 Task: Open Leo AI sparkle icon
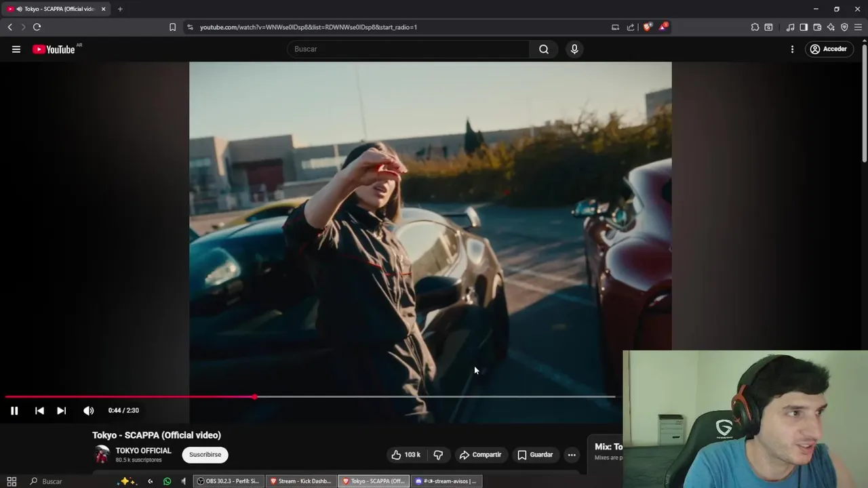831,27
